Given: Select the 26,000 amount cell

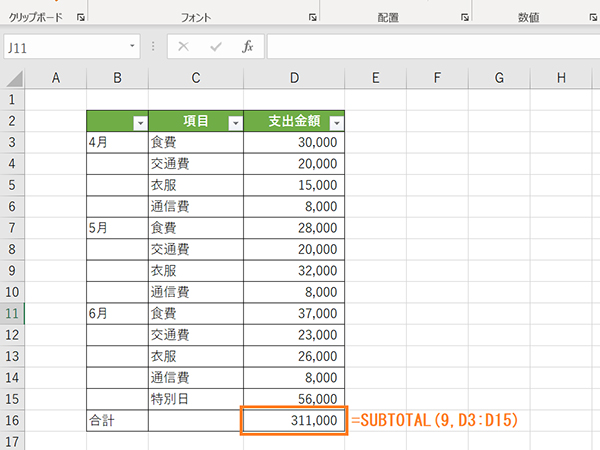Looking at the screenshot, I should tap(294, 357).
